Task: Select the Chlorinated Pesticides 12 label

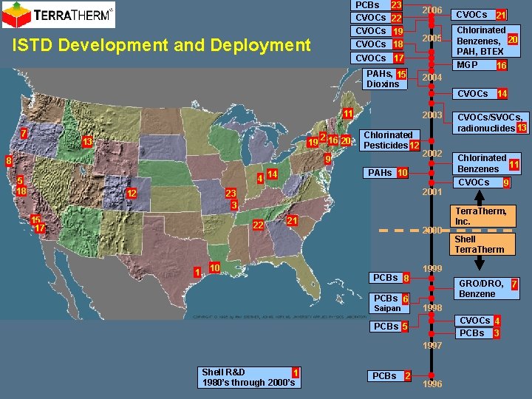Action: coord(390,140)
